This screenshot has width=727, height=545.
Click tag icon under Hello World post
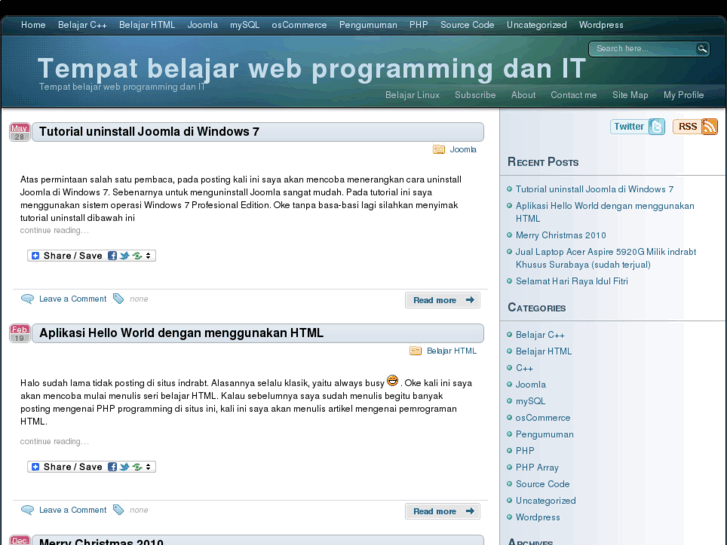pyautogui.click(x=119, y=510)
